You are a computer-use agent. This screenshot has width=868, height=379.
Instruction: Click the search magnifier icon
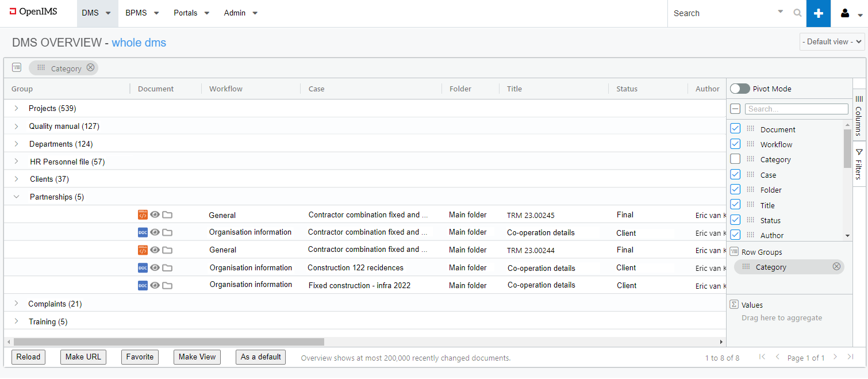point(797,13)
